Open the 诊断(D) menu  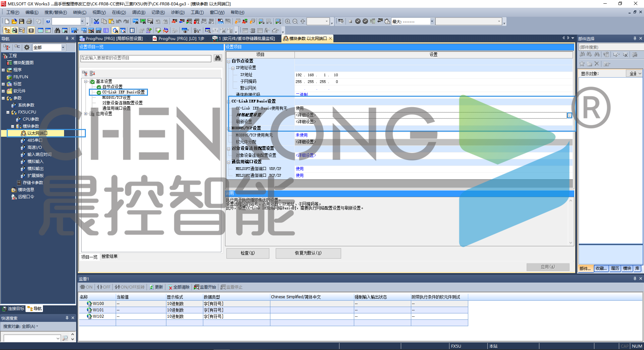coord(178,12)
